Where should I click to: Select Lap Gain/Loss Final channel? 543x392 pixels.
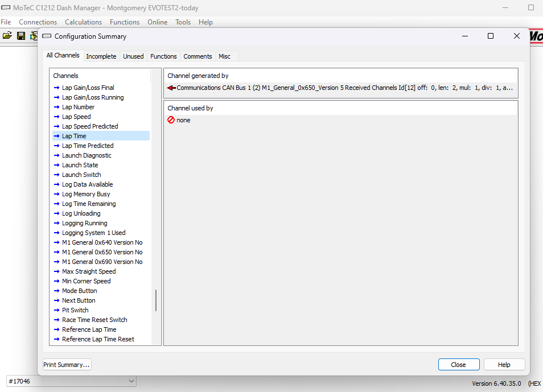101,88
